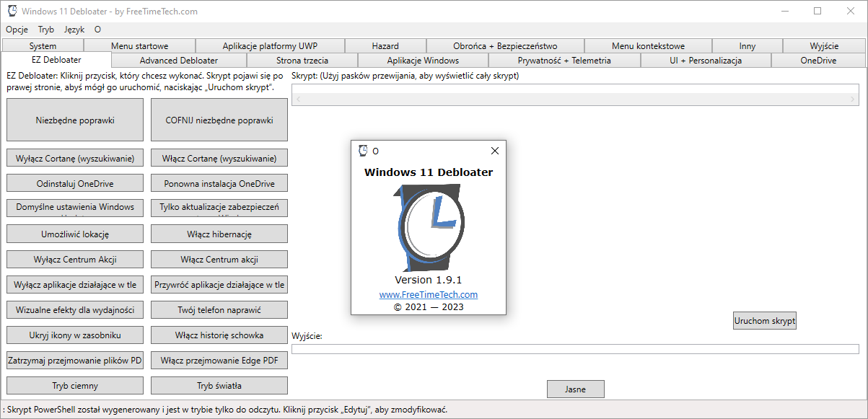Viewport: 868px width, 419px height.
Task: Minimize the Windows 11 Debloater window
Action: tap(784, 11)
